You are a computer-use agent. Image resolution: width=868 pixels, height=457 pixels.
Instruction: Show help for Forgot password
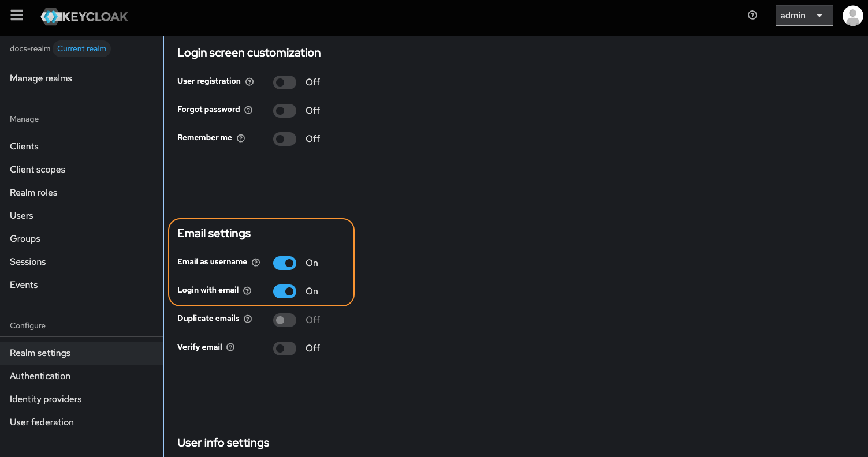(248, 110)
